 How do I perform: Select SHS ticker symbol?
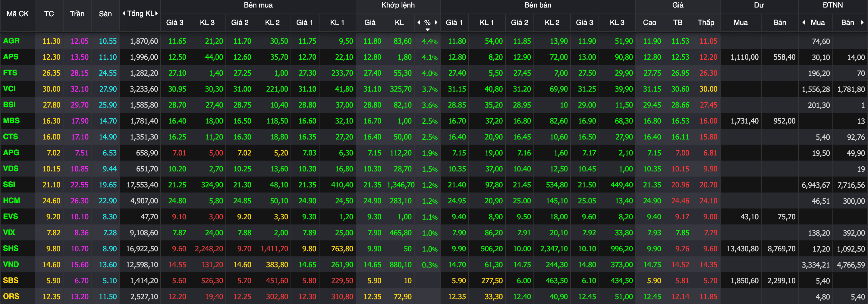[x=11, y=248]
